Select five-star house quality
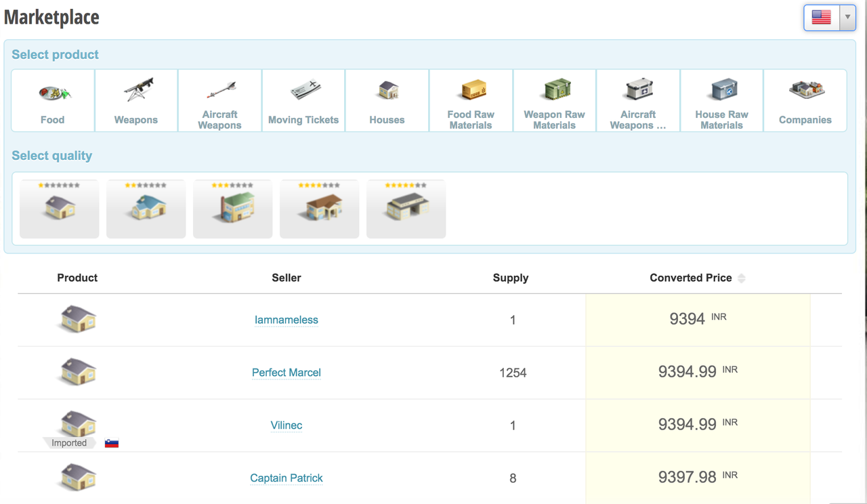This screenshot has width=867, height=504. click(406, 209)
